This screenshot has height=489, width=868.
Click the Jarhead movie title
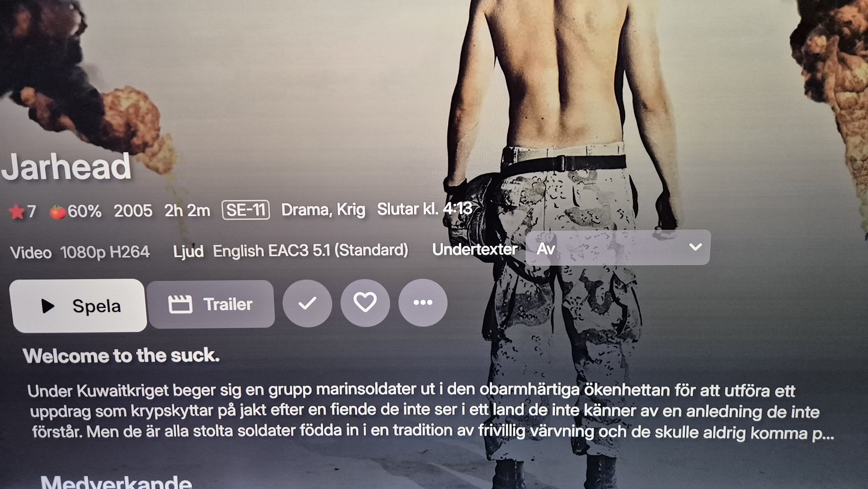pyautogui.click(x=66, y=167)
